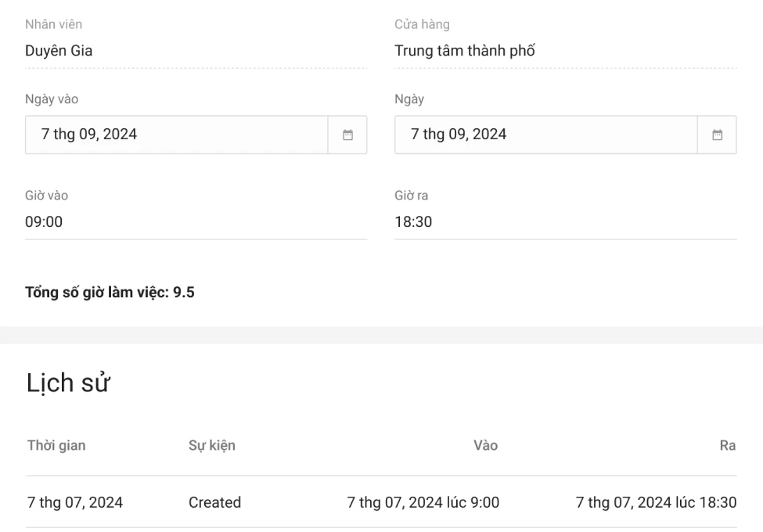Click the Nhân viên field label

pos(53,25)
